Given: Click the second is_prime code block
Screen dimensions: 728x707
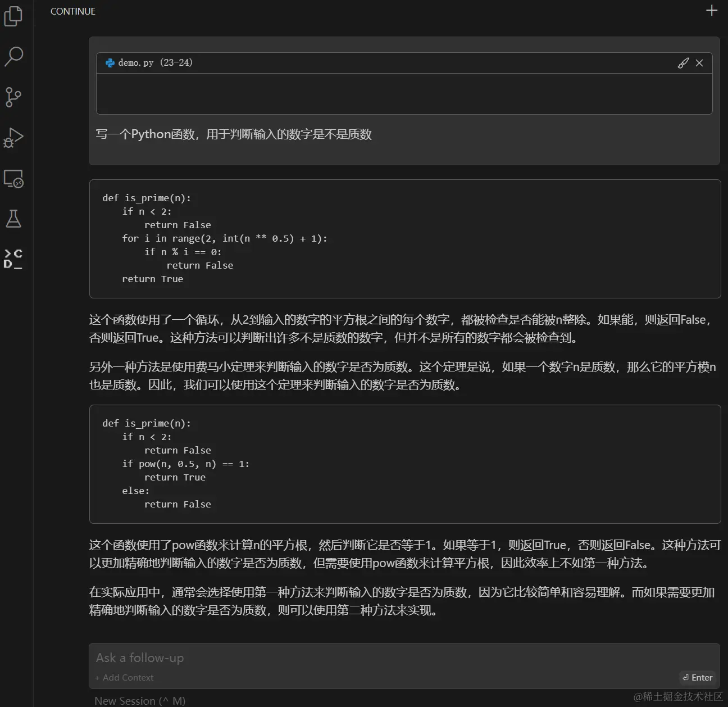Looking at the screenshot, I should (404, 464).
